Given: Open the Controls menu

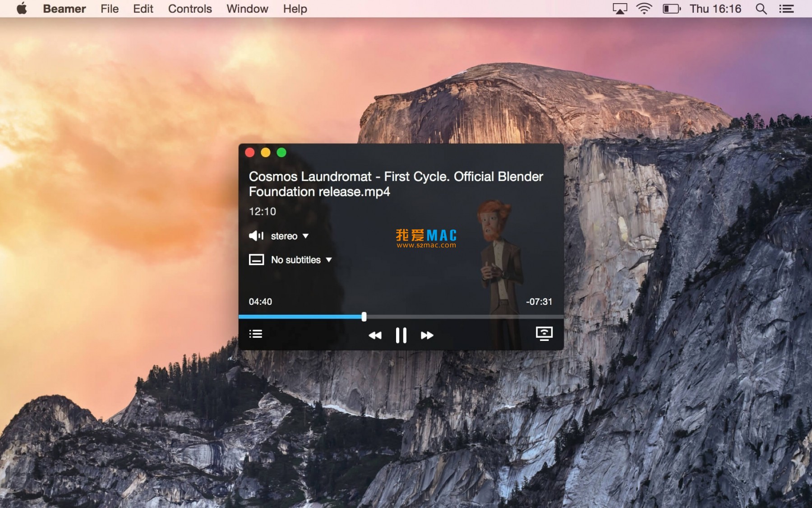Looking at the screenshot, I should pos(189,9).
